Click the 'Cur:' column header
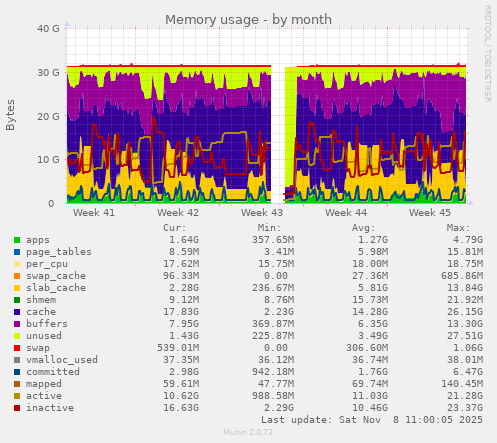Viewport: 497px width, 443px height. click(175, 228)
